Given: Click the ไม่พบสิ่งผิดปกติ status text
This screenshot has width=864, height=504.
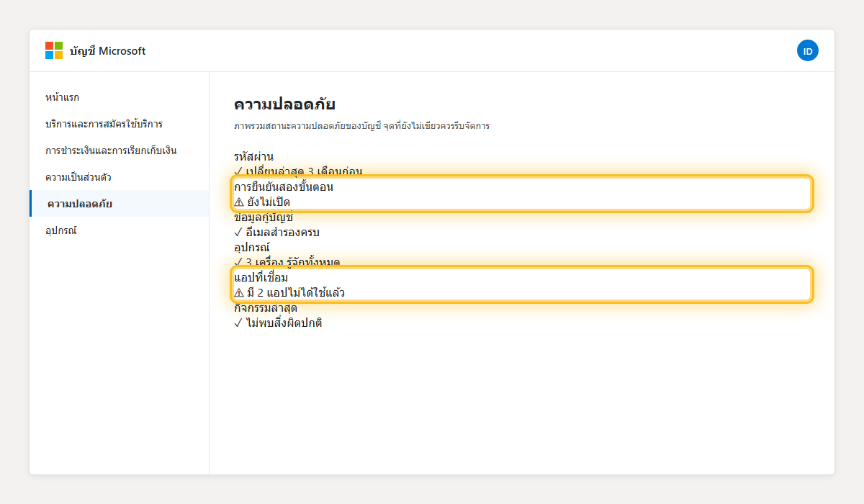Looking at the screenshot, I should (284, 323).
